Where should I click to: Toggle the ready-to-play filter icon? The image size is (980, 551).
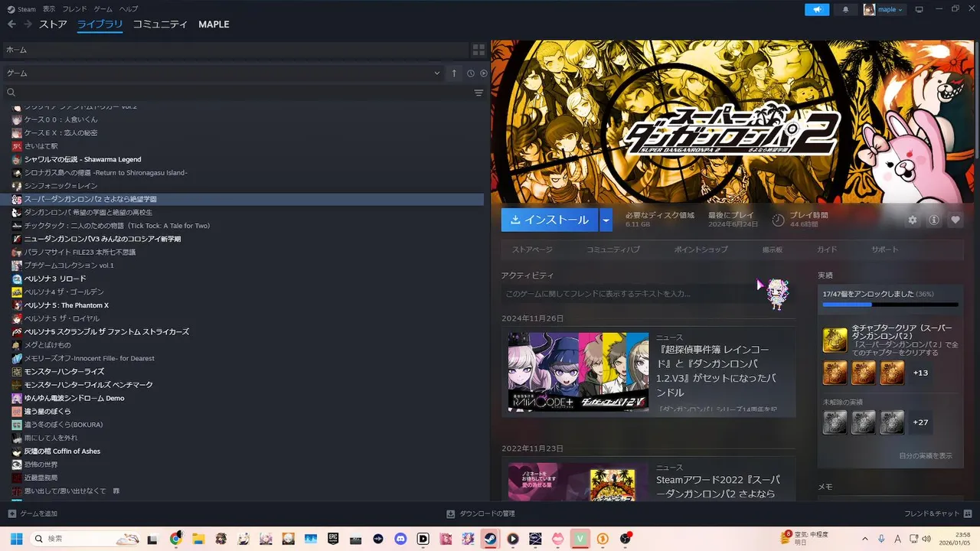[x=484, y=73]
